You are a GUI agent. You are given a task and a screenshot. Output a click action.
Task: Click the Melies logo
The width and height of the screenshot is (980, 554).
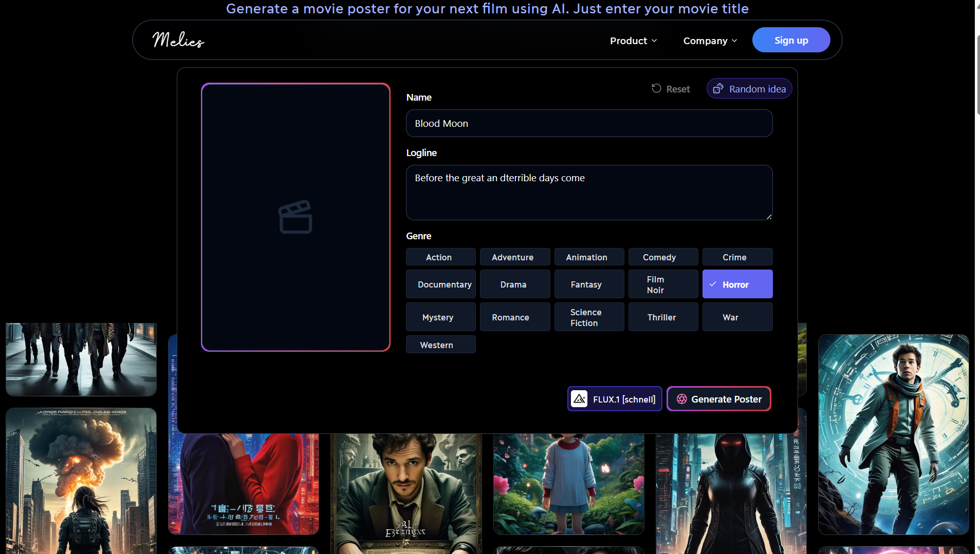click(x=178, y=40)
